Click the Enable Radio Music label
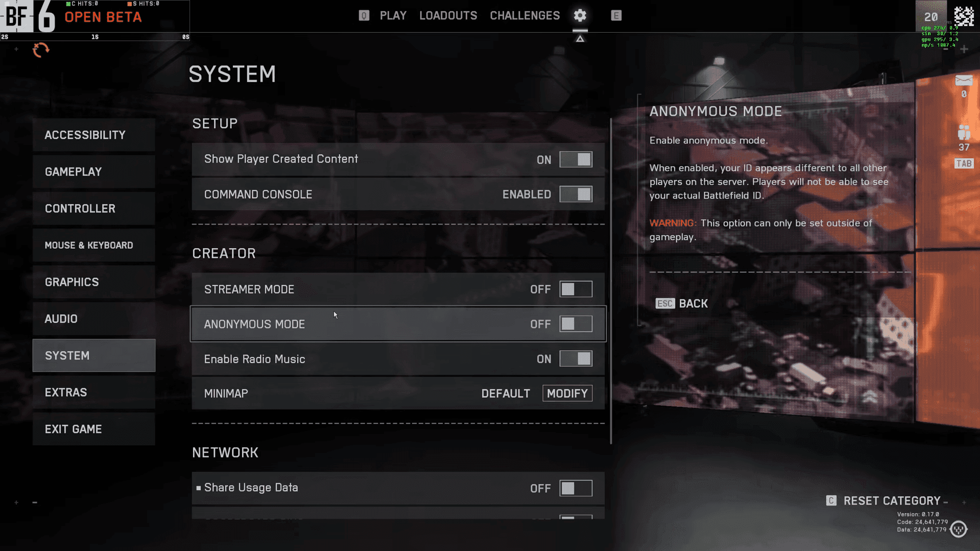This screenshot has height=551, width=980. pyautogui.click(x=254, y=358)
